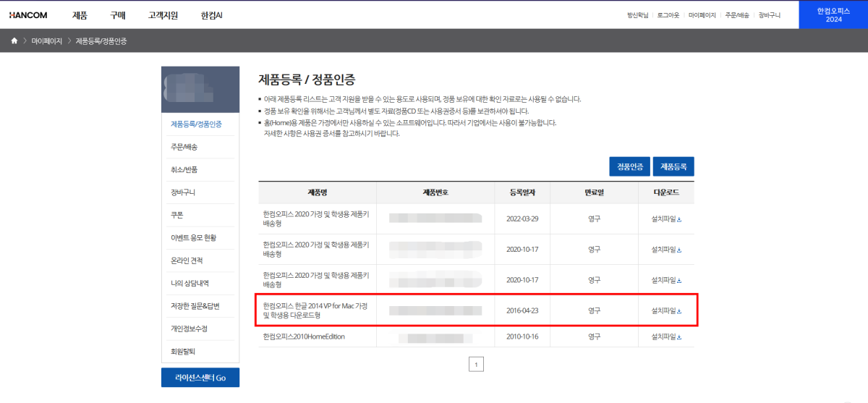This screenshot has width=868, height=403.
Task: Click the 한컴오피스 2024 banner button
Action: point(833,14)
